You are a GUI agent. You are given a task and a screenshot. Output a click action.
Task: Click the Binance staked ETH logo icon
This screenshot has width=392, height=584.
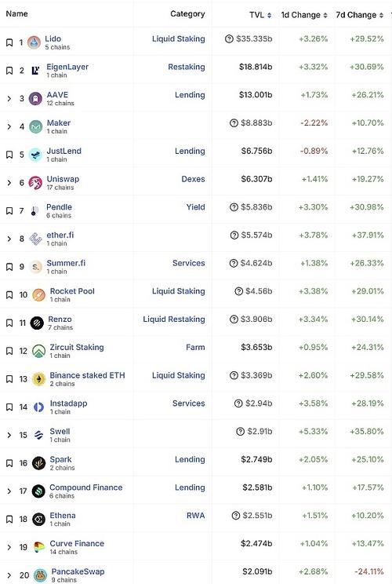pyautogui.click(x=38, y=379)
